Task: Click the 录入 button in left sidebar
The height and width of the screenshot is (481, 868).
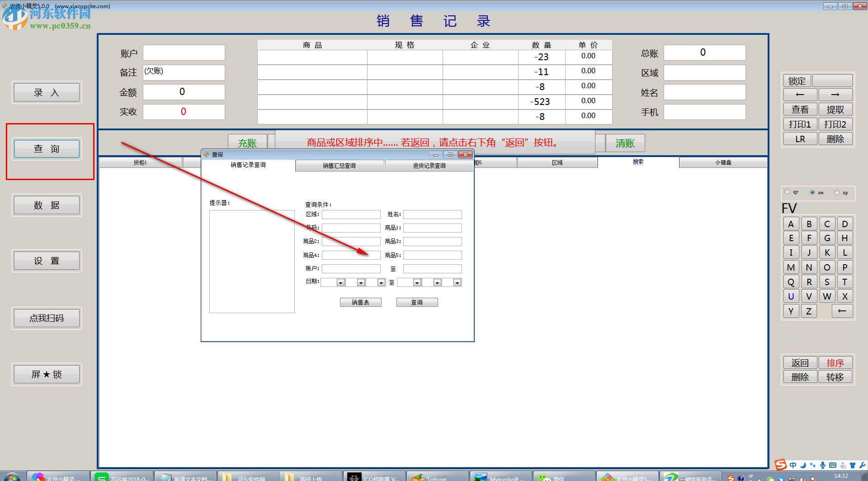Action: (x=47, y=93)
